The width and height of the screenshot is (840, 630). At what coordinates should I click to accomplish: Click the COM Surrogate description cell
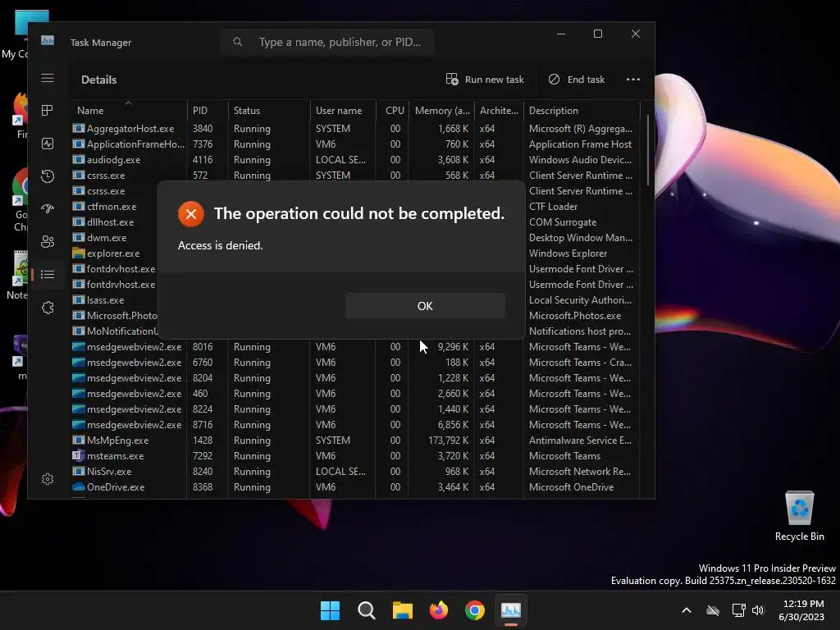click(x=563, y=221)
